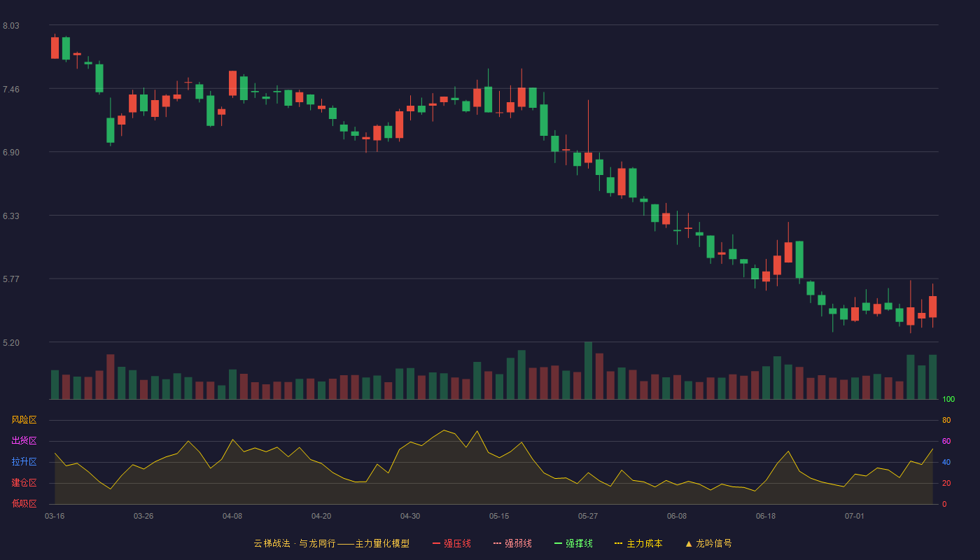Image resolution: width=980 pixels, height=560 pixels.
Task: Click the green 100 indicator axis value
Action: pyautogui.click(x=948, y=400)
